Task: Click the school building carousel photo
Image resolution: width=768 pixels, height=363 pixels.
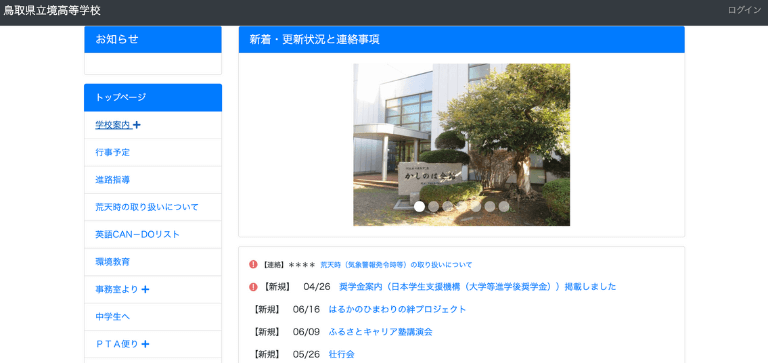Action: [461, 145]
